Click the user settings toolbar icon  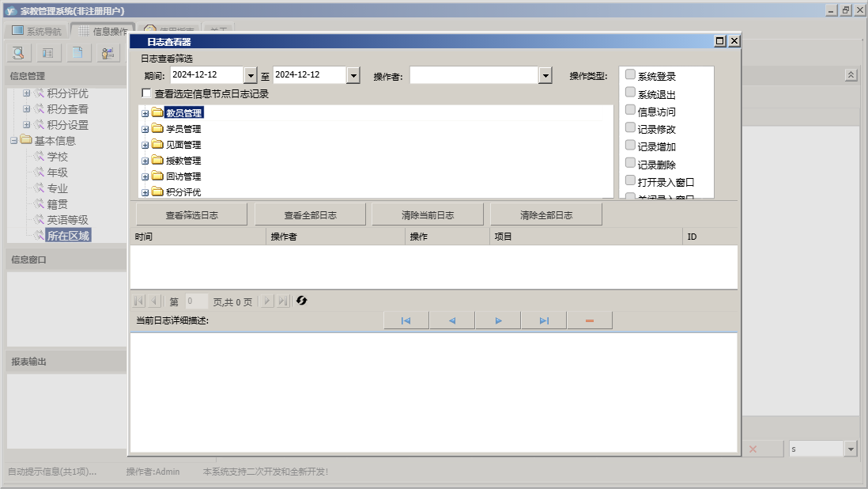pos(108,53)
